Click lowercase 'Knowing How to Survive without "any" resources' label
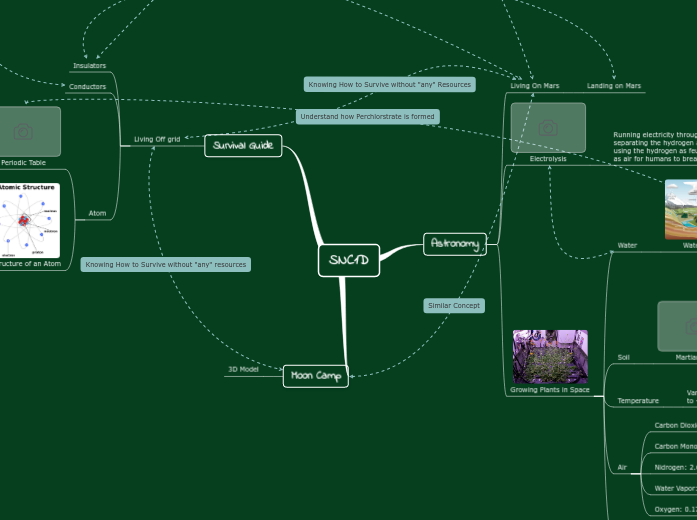 point(166,264)
